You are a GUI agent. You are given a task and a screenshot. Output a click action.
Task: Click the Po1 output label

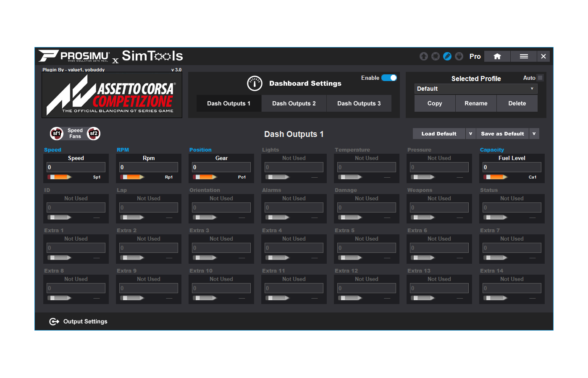click(242, 177)
